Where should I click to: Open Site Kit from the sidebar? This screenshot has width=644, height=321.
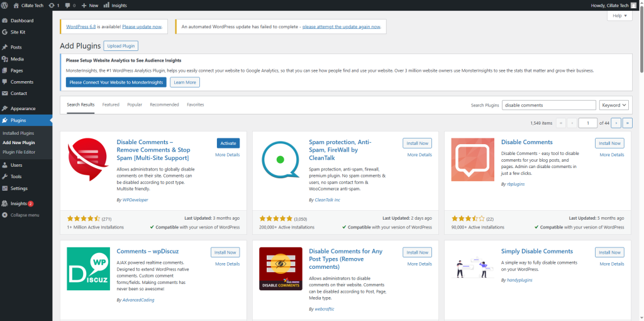click(x=18, y=31)
